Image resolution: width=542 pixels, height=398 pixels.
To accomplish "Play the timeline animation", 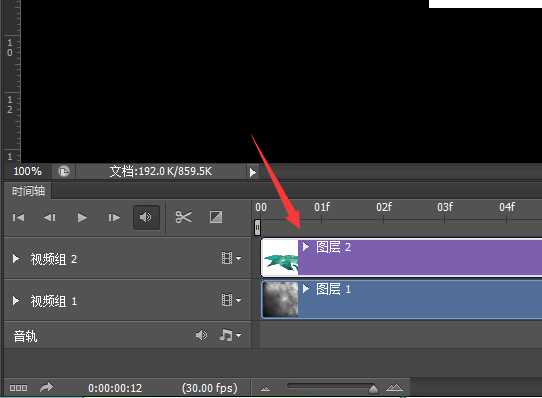I will pos(82,217).
